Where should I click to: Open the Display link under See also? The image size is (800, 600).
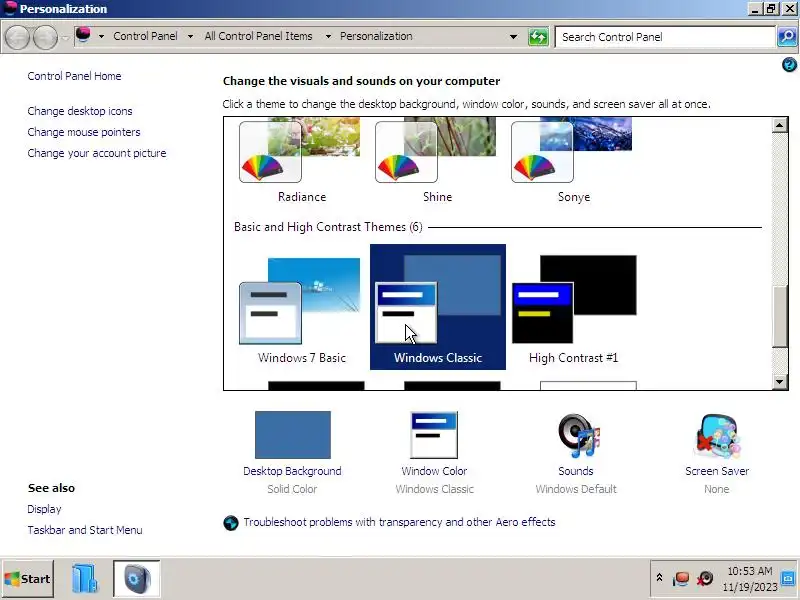point(44,509)
